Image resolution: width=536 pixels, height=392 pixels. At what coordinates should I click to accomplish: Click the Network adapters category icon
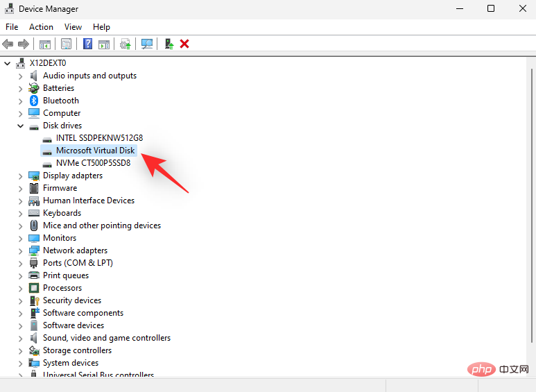tap(34, 250)
